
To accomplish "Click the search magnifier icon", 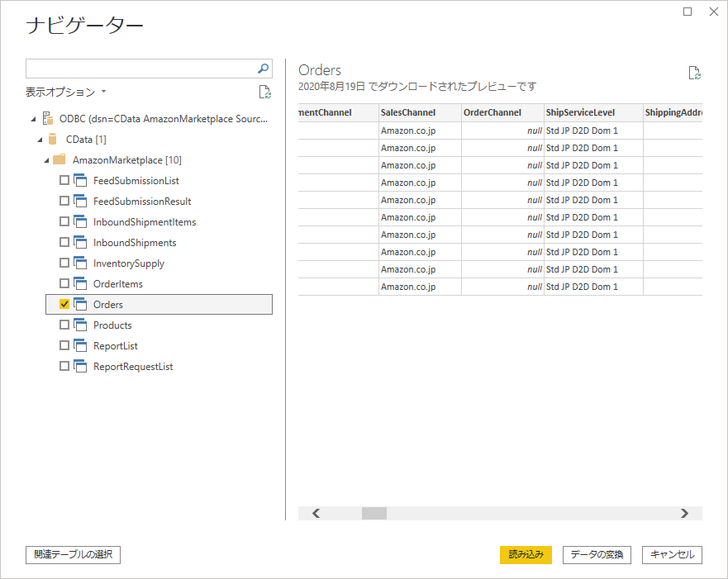I will [264, 69].
